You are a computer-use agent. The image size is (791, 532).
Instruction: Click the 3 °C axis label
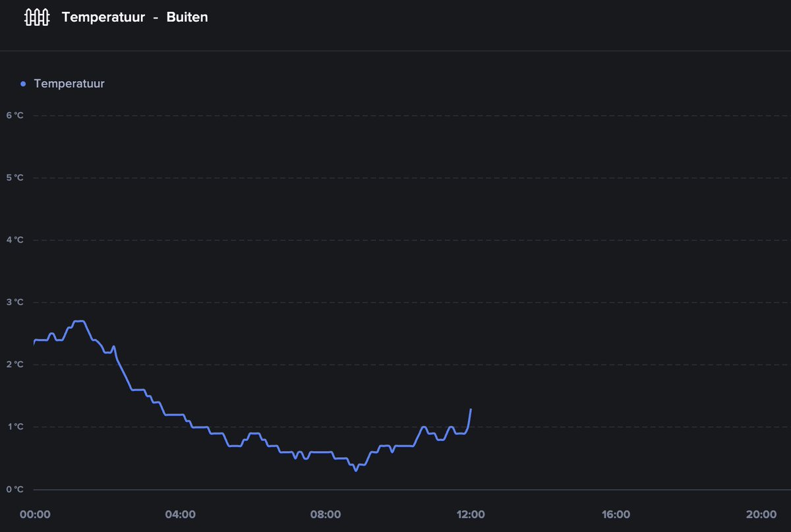click(x=15, y=303)
